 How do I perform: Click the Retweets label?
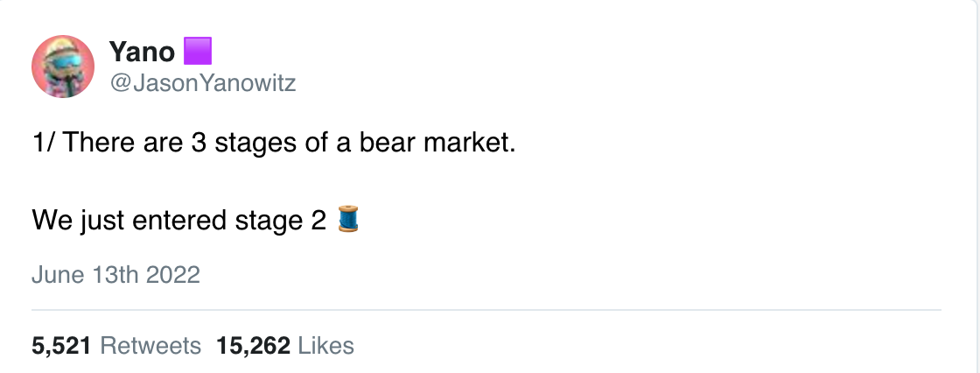150,346
